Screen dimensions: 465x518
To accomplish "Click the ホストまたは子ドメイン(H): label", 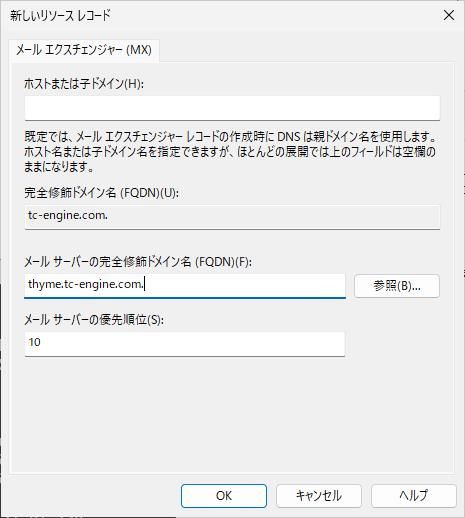I will click(84, 84).
